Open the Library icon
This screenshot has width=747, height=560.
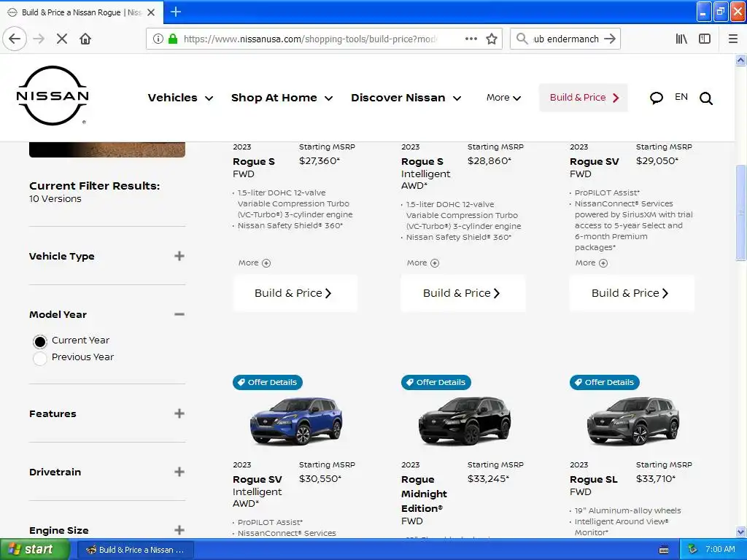click(x=681, y=39)
